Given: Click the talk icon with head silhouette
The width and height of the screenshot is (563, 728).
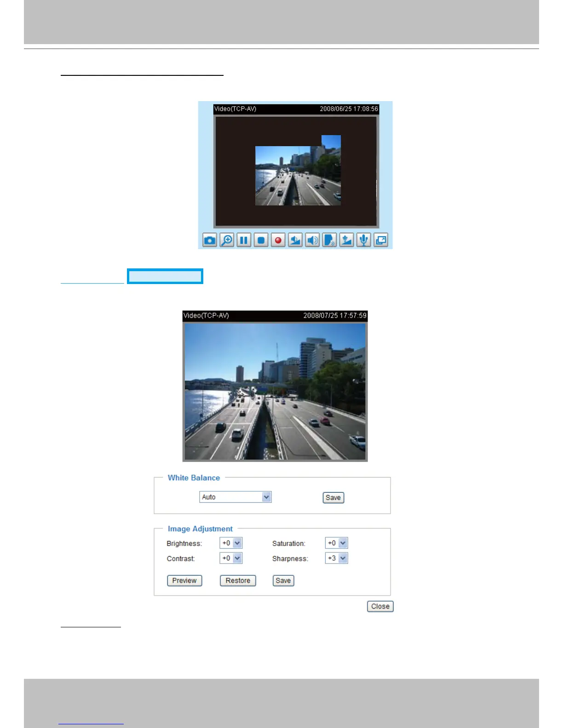Looking at the screenshot, I should (x=329, y=240).
